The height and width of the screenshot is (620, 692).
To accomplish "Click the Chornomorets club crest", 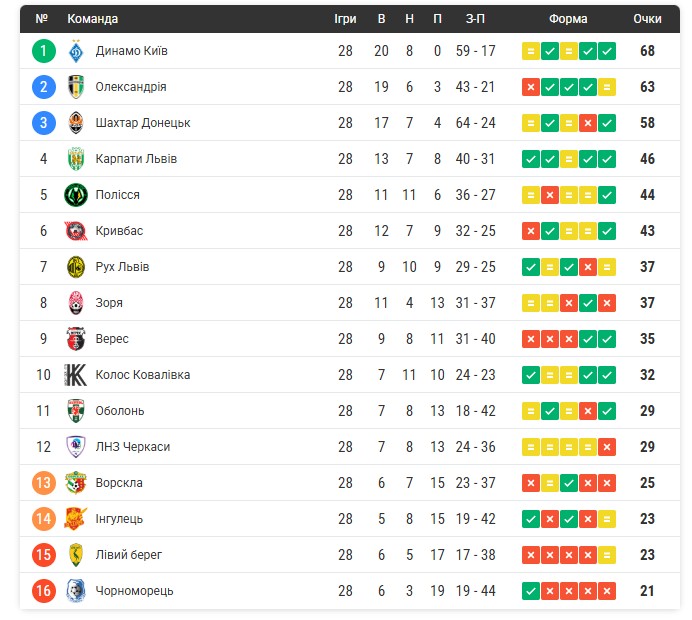I will pos(76,591).
